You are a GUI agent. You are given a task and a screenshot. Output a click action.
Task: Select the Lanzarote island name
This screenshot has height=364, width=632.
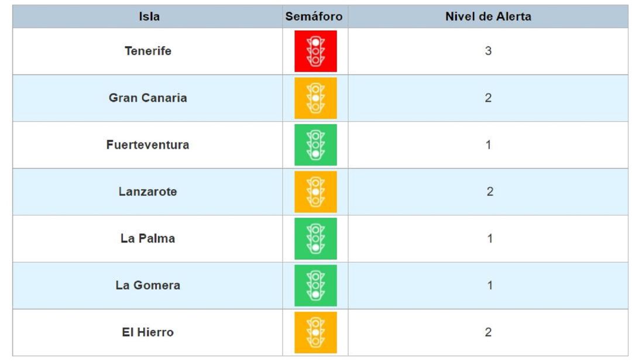(147, 191)
